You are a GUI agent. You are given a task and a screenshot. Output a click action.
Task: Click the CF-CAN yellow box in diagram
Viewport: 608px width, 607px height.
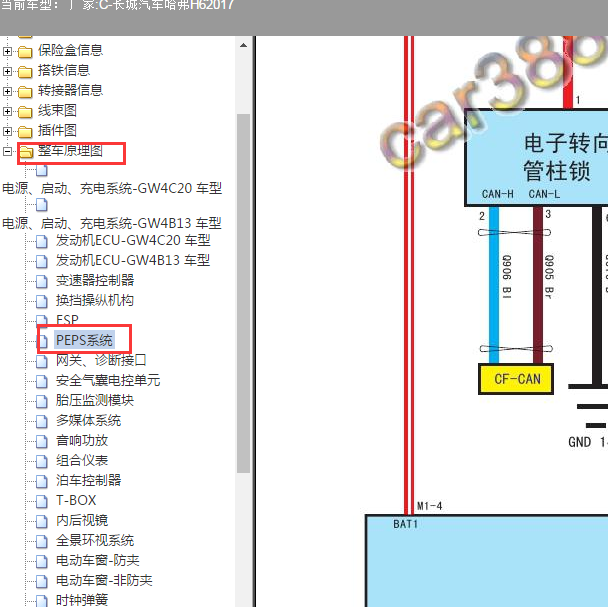click(x=516, y=379)
